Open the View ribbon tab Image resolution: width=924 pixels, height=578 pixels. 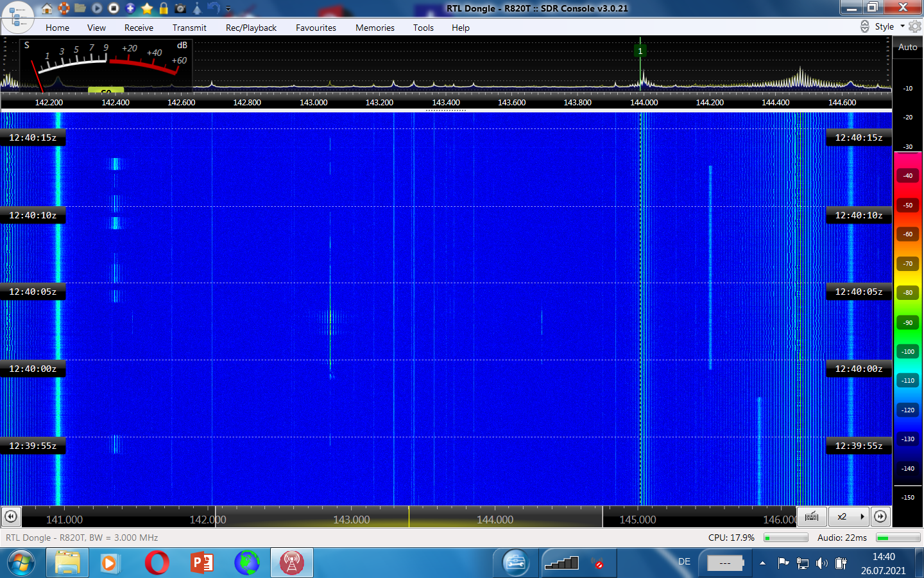96,28
